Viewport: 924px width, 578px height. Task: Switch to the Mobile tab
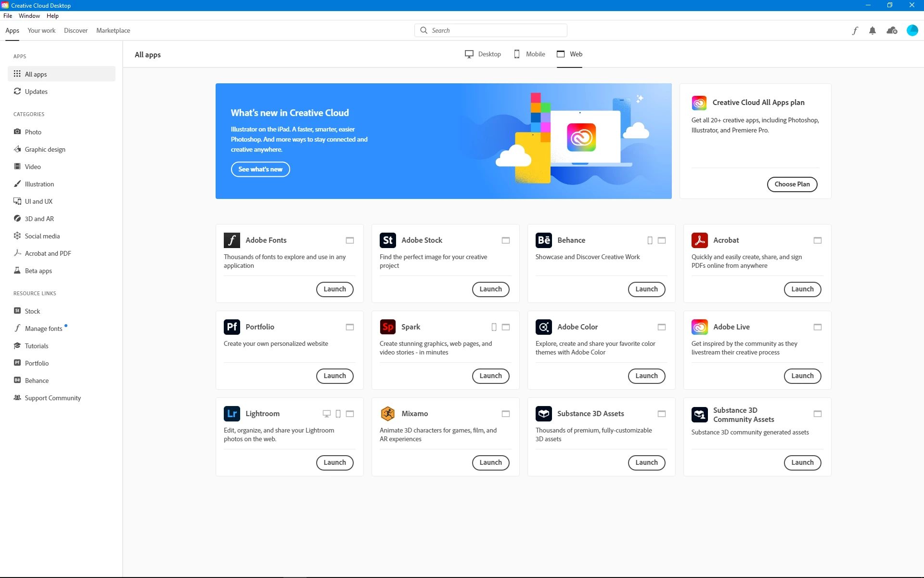point(529,54)
